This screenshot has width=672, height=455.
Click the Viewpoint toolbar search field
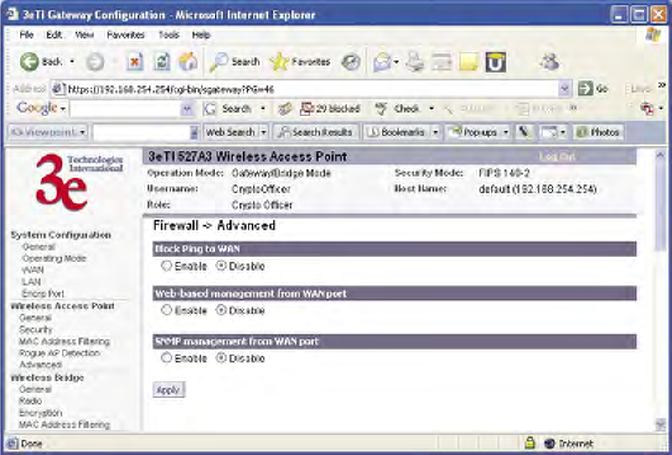pyautogui.click(x=142, y=132)
